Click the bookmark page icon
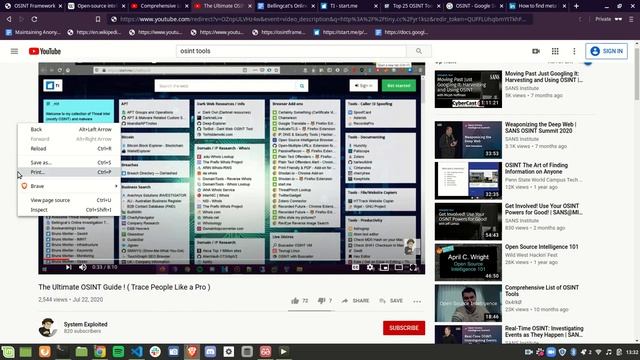 [98, 19]
